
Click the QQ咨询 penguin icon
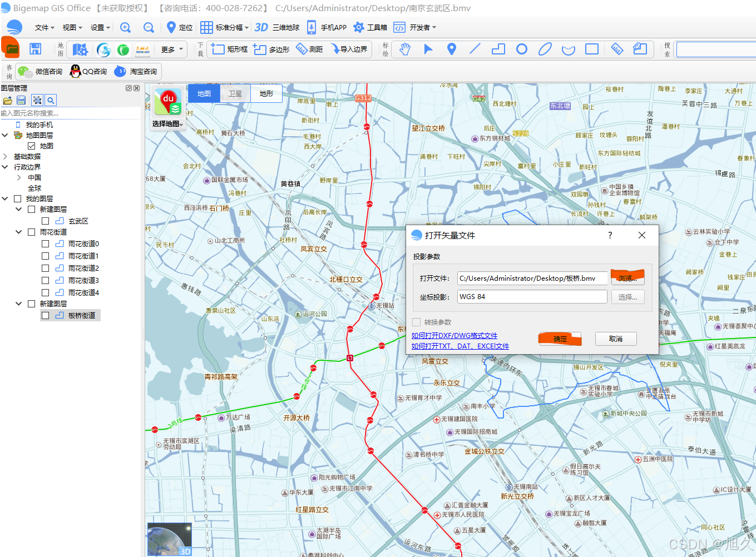[75, 71]
